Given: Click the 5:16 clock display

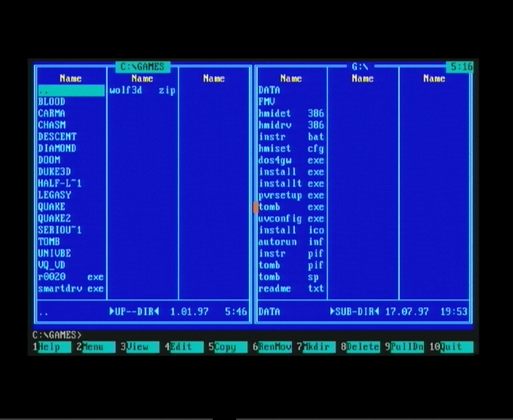Looking at the screenshot, I should 460,67.
